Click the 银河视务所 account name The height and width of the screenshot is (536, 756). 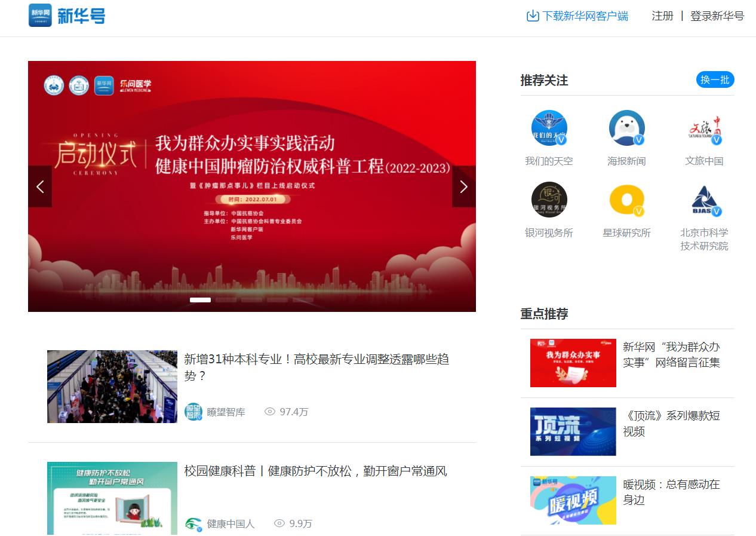549,233
